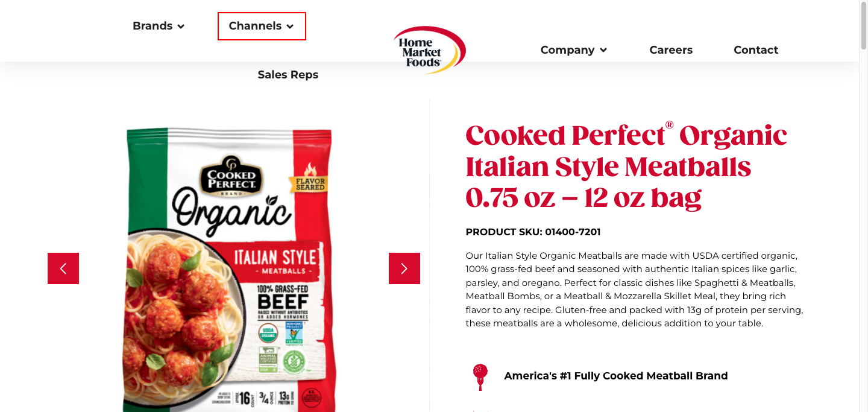Click the Product SKU 01400-7201 text
868x412 pixels.
click(533, 232)
